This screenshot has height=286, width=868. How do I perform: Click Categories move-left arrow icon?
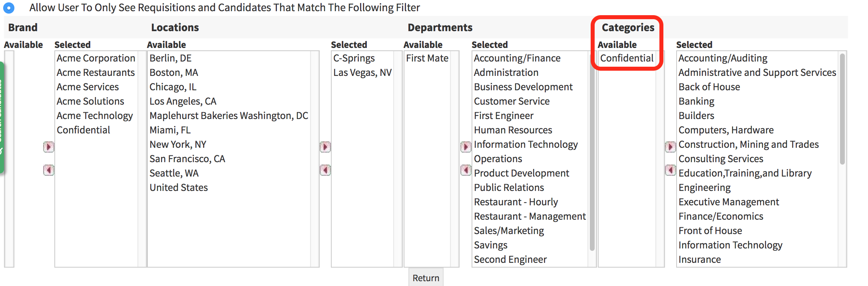pyautogui.click(x=670, y=170)
